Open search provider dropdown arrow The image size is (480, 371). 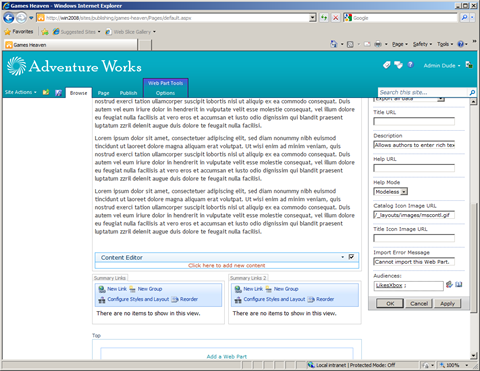(473, 18)
